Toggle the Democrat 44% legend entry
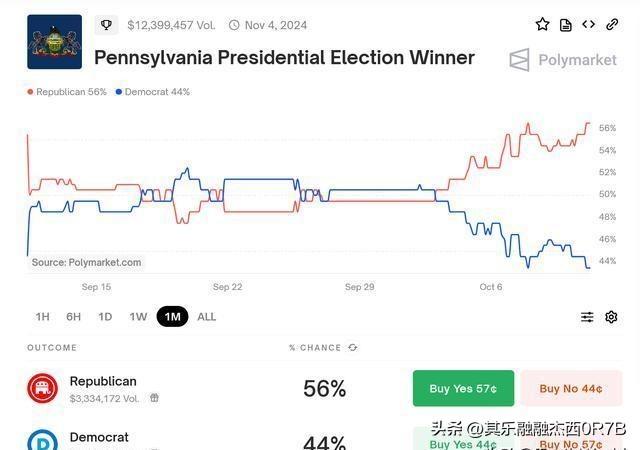This screenshot has width=640, height=450. coord(153,92)
